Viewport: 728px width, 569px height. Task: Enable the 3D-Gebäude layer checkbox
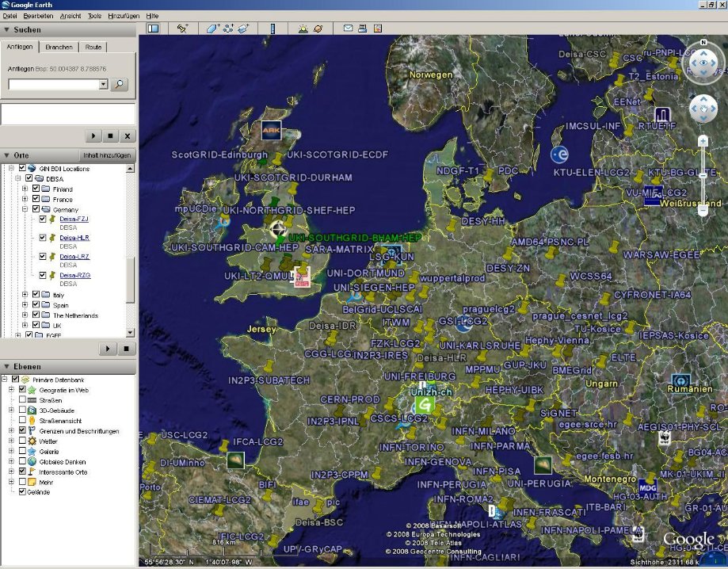[22, 411]
